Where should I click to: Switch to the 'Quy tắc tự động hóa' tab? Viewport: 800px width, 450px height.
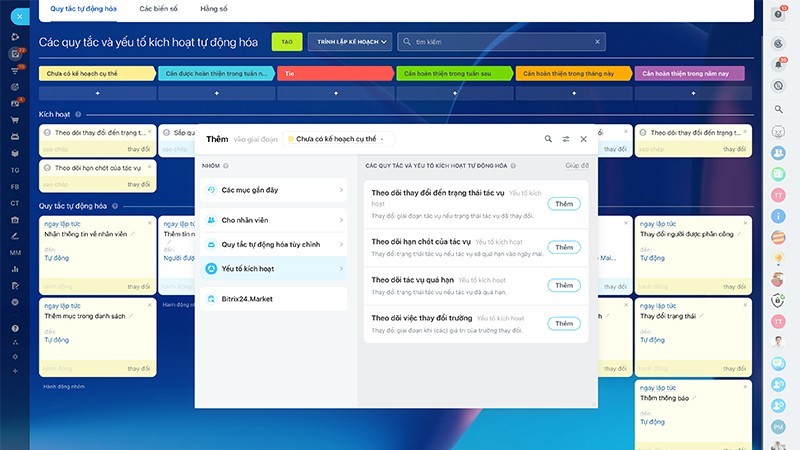click(83, 9)
